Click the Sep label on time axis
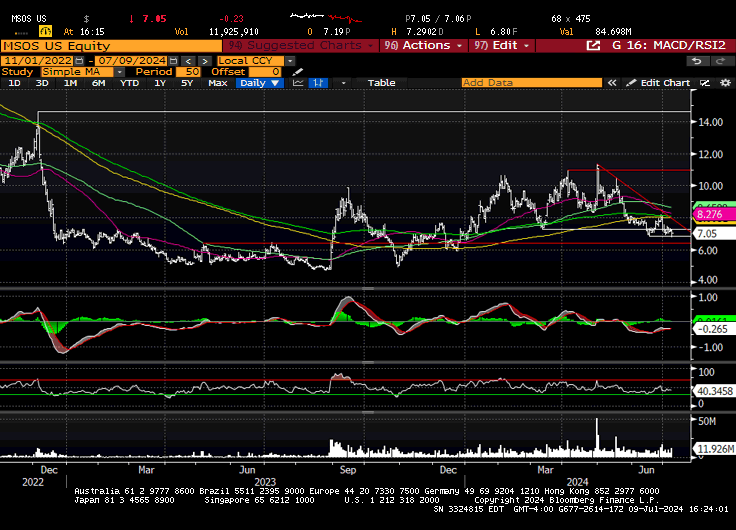 348,470
